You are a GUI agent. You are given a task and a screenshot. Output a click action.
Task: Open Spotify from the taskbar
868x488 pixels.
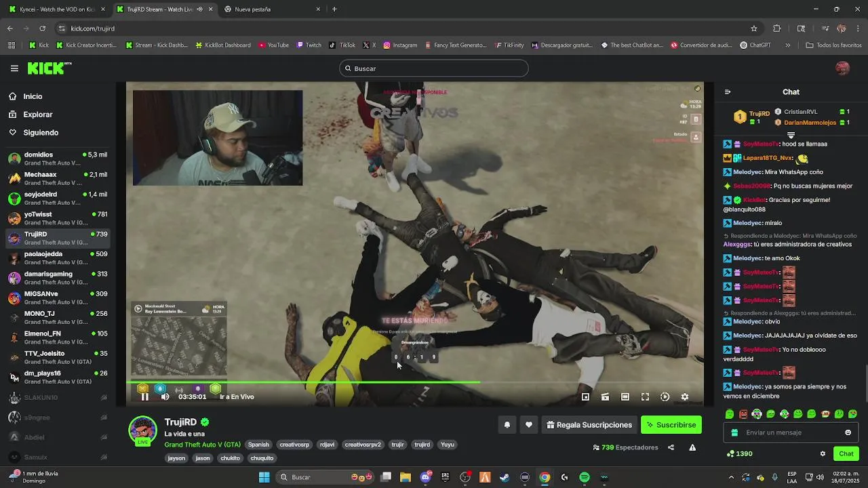[585, 477]
